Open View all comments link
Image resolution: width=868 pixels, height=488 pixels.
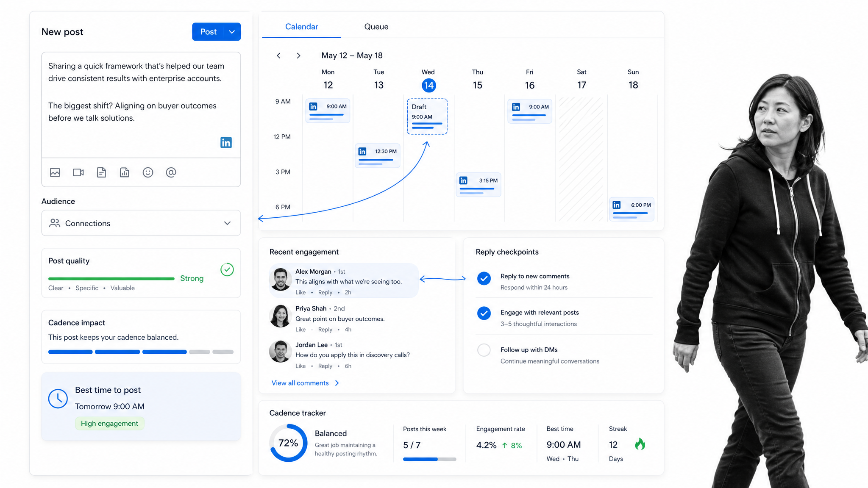point(300,383)
